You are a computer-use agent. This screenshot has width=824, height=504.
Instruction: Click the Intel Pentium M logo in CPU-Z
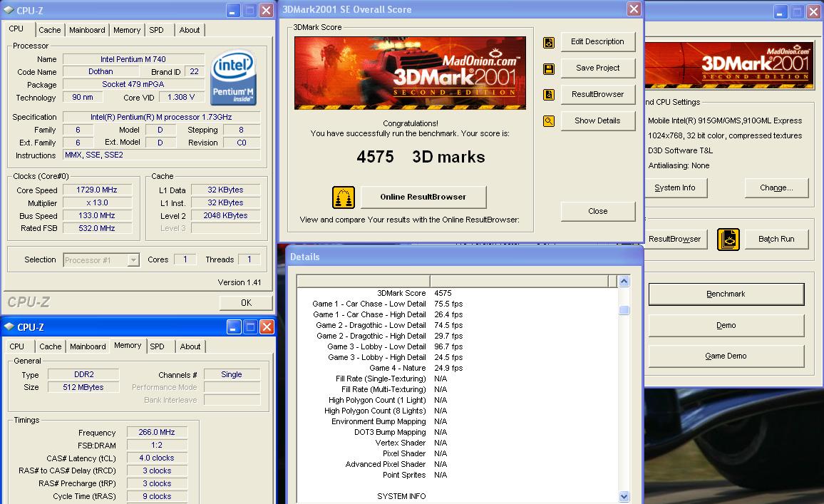[233, 78]
